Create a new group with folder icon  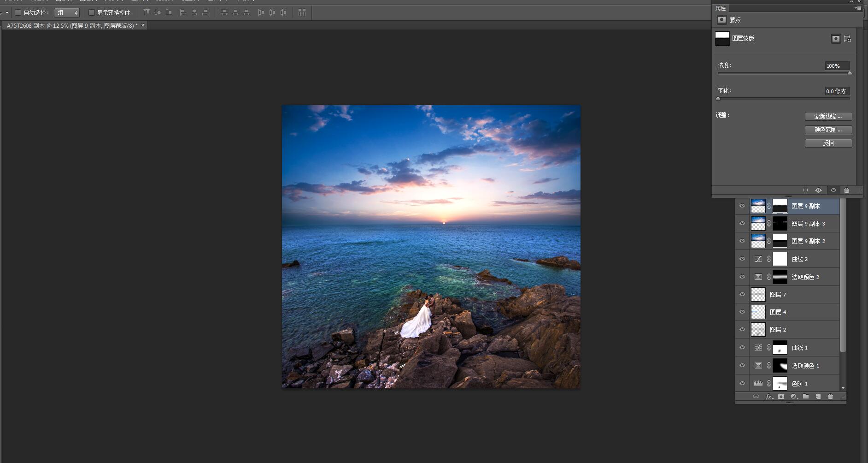tap(805, 397)
